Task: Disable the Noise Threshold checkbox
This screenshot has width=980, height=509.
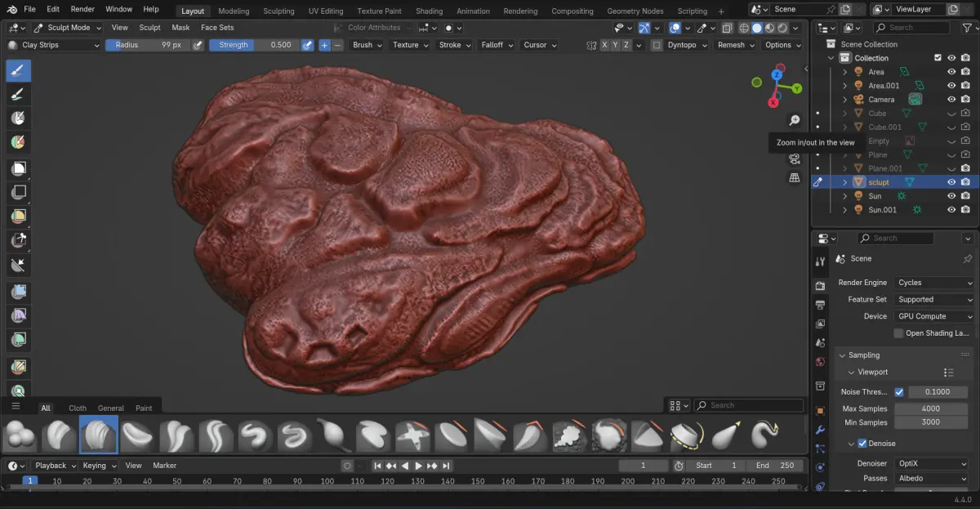Action: [x=899, y=392]
